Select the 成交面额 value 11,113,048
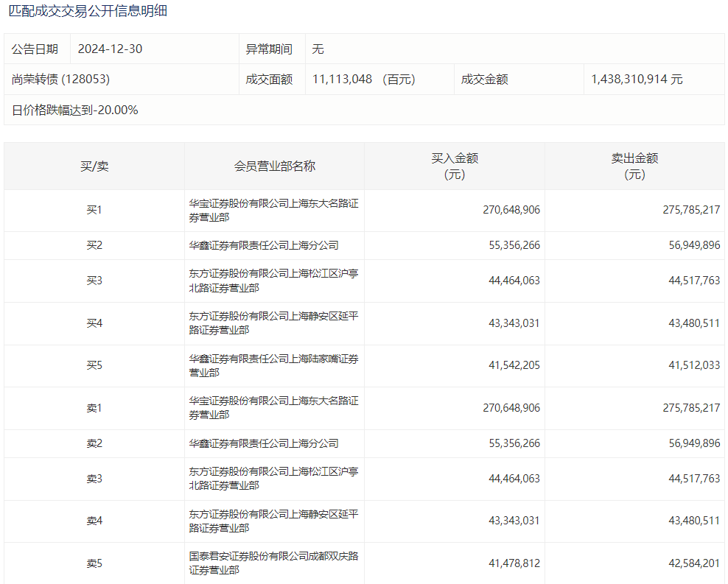Viewport: 728px width, 584px height. (342, 80)
